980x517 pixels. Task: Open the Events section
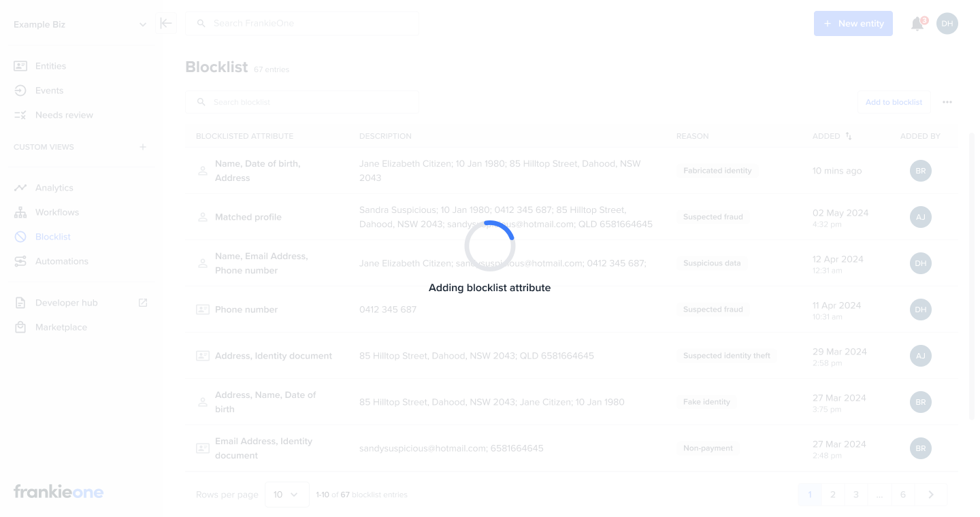(x=49, y=90)
